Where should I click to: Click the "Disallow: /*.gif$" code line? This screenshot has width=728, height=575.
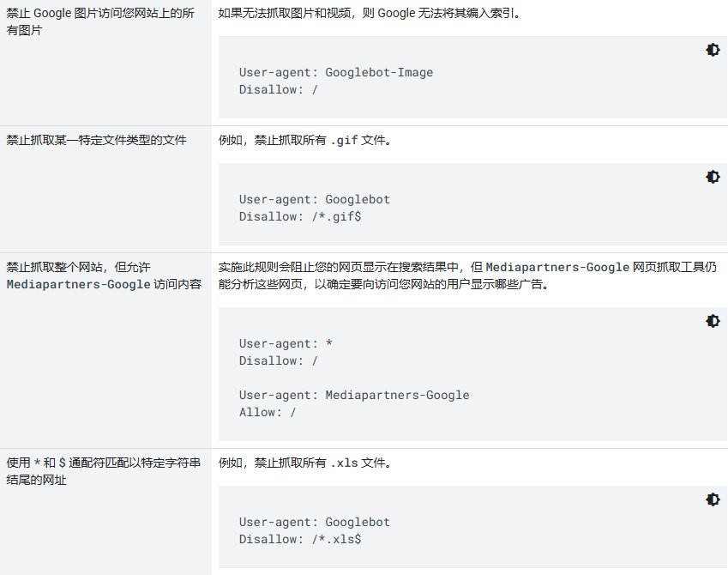299,216
